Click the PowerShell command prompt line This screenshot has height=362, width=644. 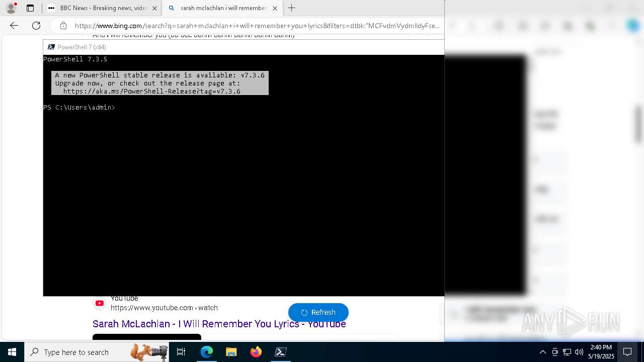(79, 108)
